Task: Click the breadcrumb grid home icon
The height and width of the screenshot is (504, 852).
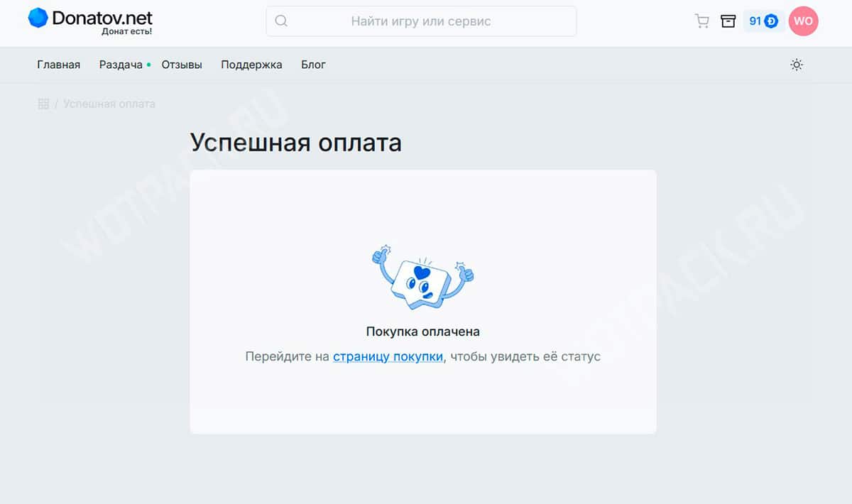Action: (43, 104)
